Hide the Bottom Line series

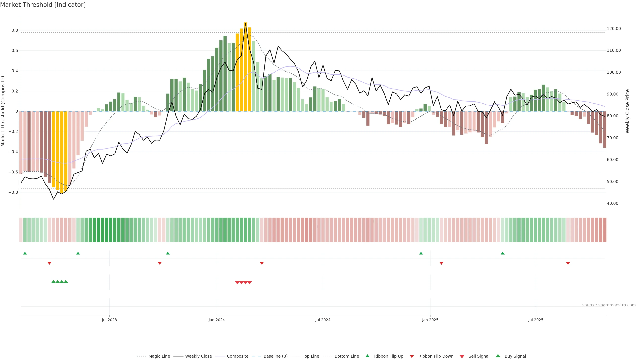pyautogui.click(x=346, y=356)
